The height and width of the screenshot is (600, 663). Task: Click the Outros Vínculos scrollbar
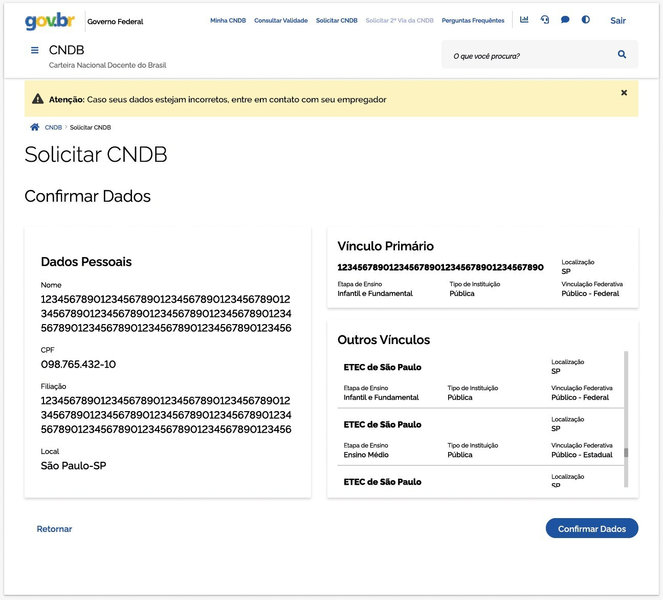click(627, 420)
